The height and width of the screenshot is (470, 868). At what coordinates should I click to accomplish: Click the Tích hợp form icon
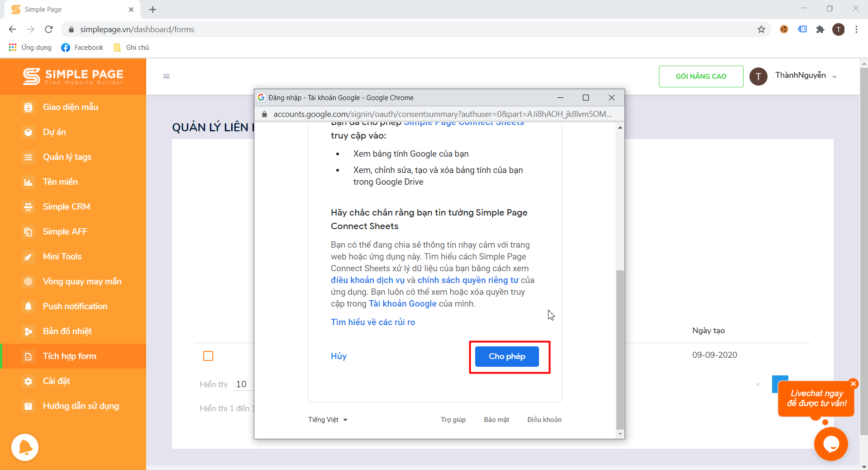coord(28,356)
